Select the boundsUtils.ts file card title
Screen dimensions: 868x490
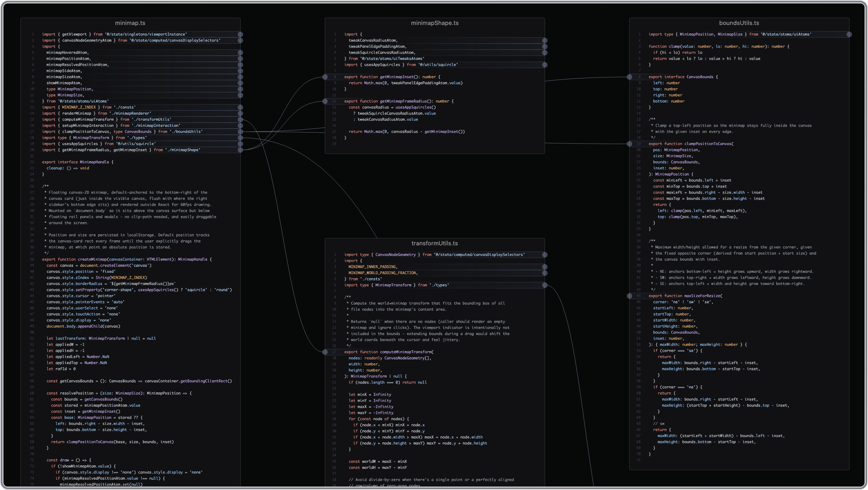click(739, 23)
